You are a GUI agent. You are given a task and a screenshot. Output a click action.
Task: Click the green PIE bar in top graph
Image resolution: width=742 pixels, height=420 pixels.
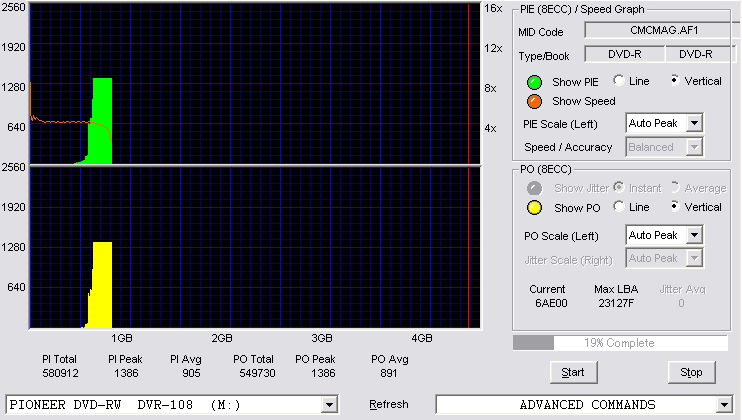tap(102, 121)
